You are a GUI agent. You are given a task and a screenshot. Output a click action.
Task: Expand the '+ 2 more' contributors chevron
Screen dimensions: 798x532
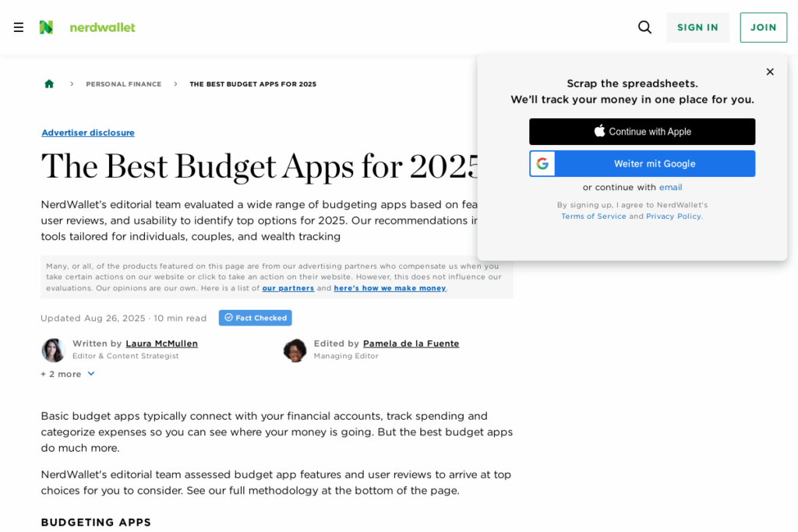tap(91, 374)
